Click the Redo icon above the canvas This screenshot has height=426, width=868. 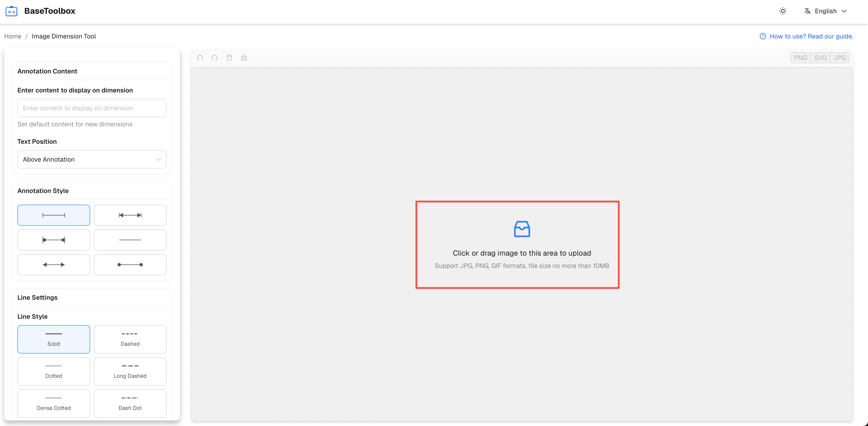point(215,58)
